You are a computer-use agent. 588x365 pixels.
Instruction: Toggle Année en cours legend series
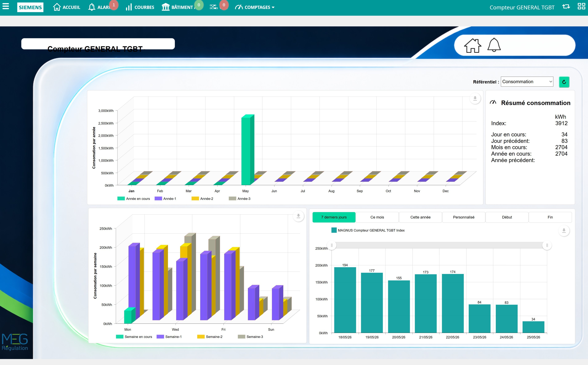pos(134,199)
